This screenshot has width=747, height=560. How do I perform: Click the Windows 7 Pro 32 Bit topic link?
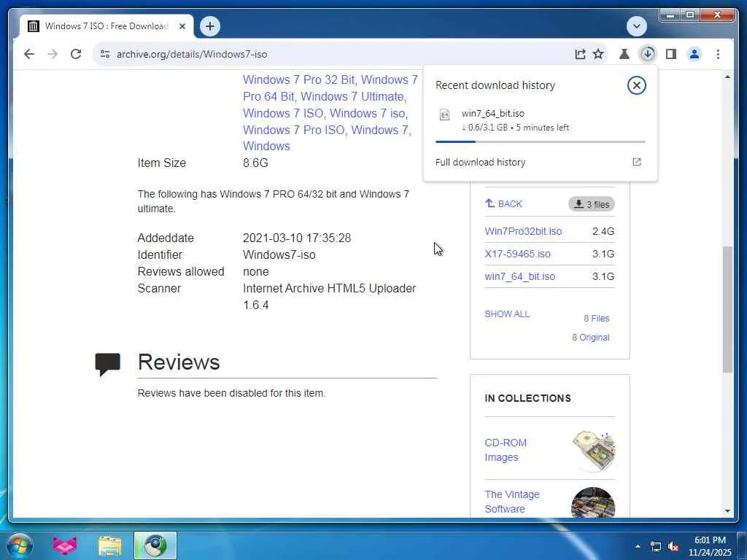coord(298,79)
